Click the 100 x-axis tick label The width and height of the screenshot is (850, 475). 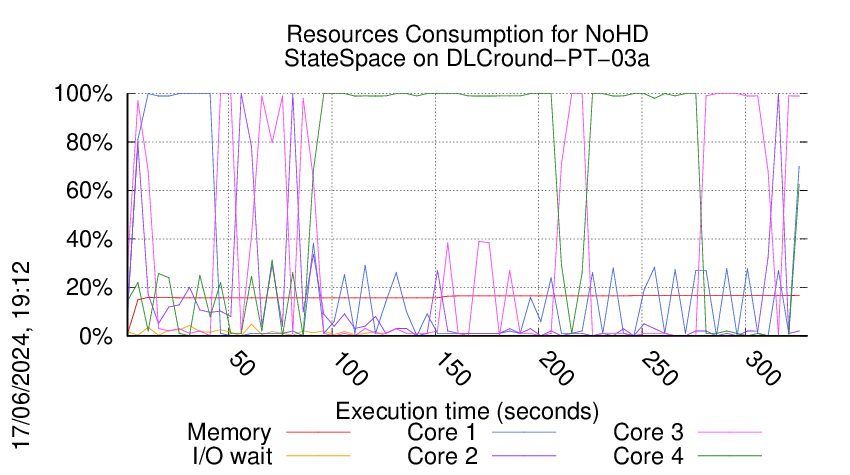[x=349, y=369]
